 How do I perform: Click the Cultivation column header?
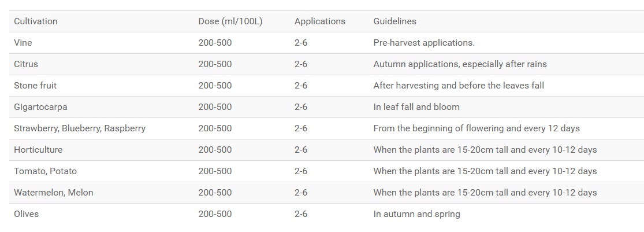pyautogui.click(x=36, y=21)
